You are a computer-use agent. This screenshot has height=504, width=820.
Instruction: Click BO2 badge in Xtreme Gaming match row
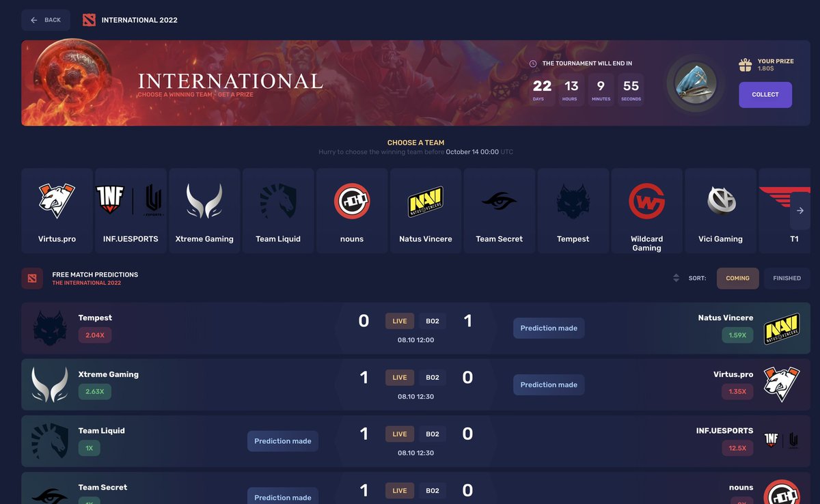click(433, 378)
